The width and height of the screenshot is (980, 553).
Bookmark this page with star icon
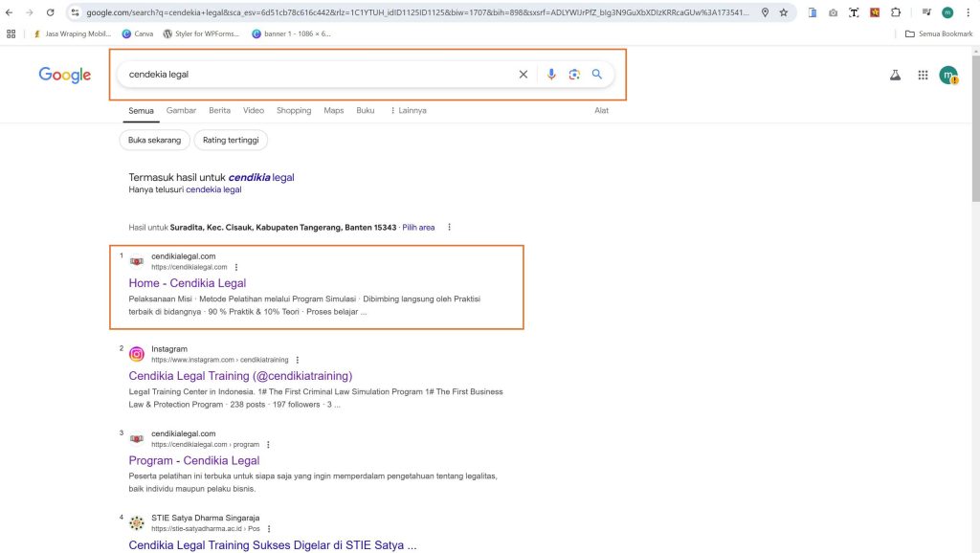pos(784,12)
